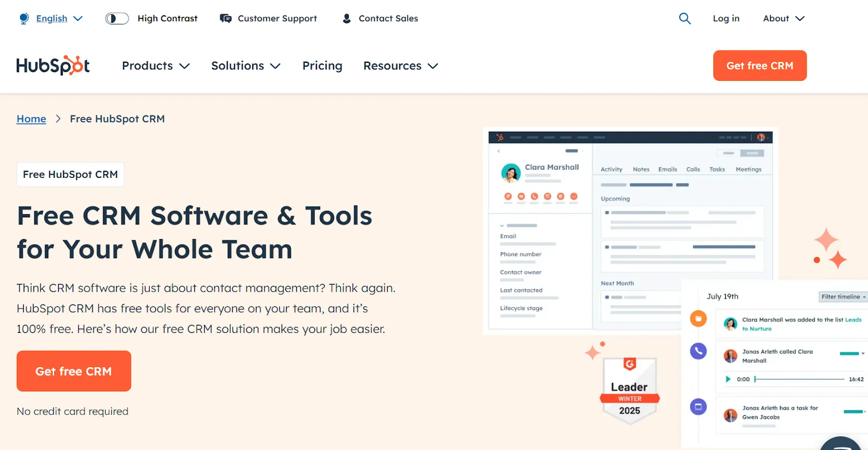Click the HubSpot logo
Screen dimensions: 868x450
(x=53, y=66)
